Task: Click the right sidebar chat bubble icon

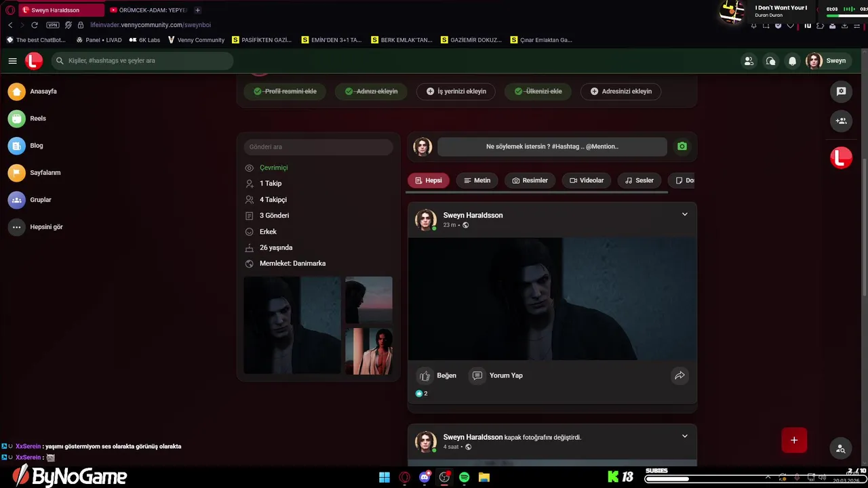Action: coord(841,91)
